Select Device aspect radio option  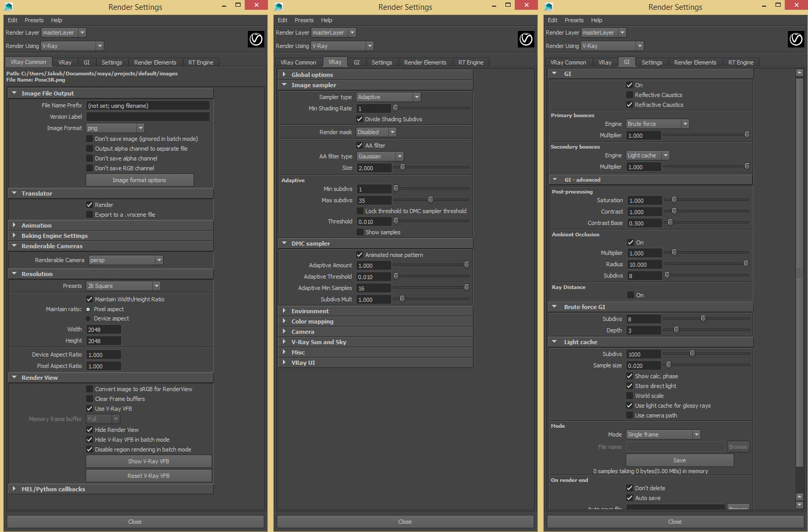88,319
